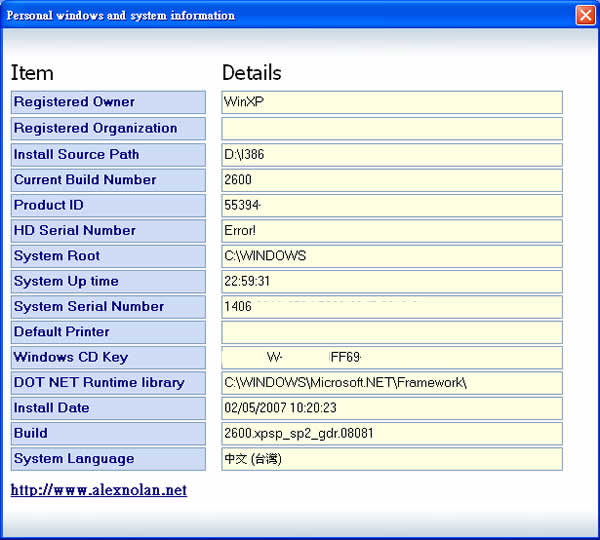Select the Default Printer label

(x=108, y=332)
